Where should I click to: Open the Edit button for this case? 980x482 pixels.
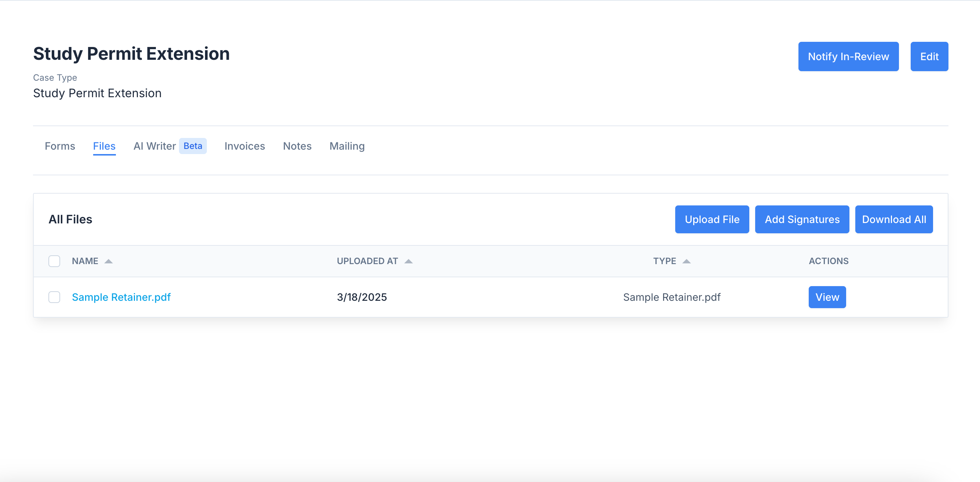(929, 56)
